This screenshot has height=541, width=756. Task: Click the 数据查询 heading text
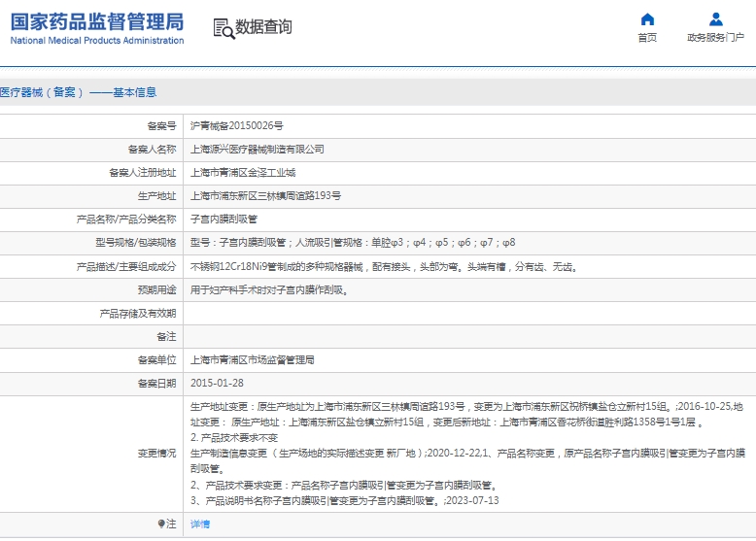pyautogui.click(x=263, y=27)
